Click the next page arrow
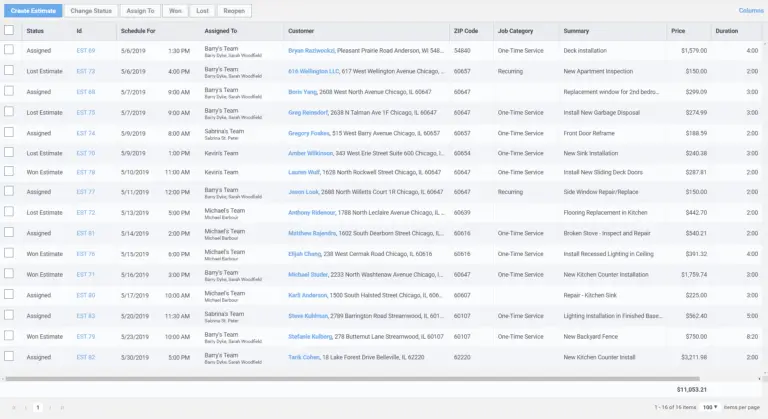 (51, 408)
